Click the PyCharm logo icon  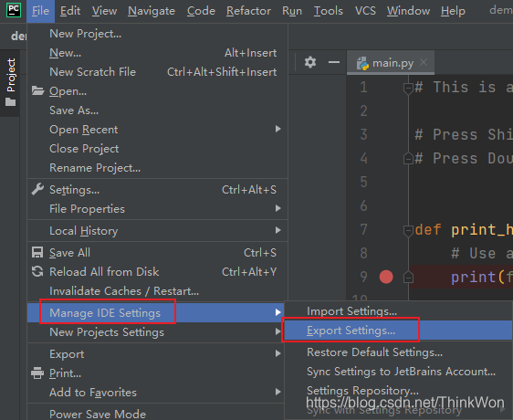[14, 10]
